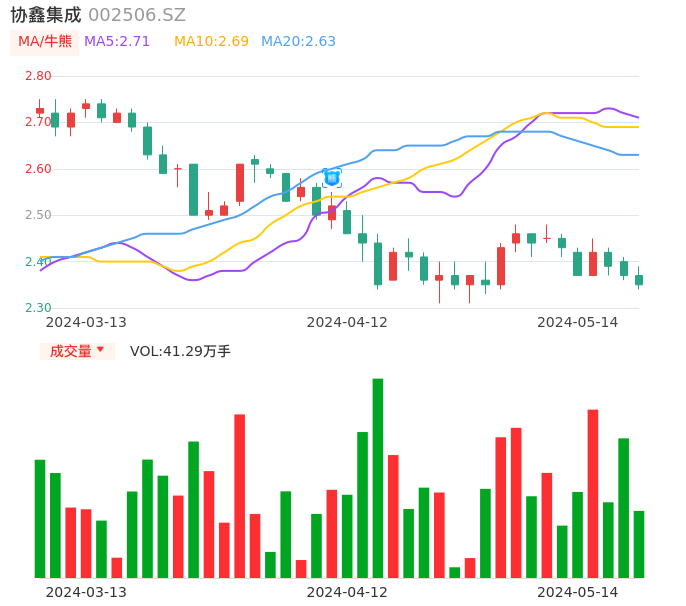Viewport: 686px width, 606px height.
Task: Click the VOL:41.29万手 volume readout
Action: tap(180, 351)
